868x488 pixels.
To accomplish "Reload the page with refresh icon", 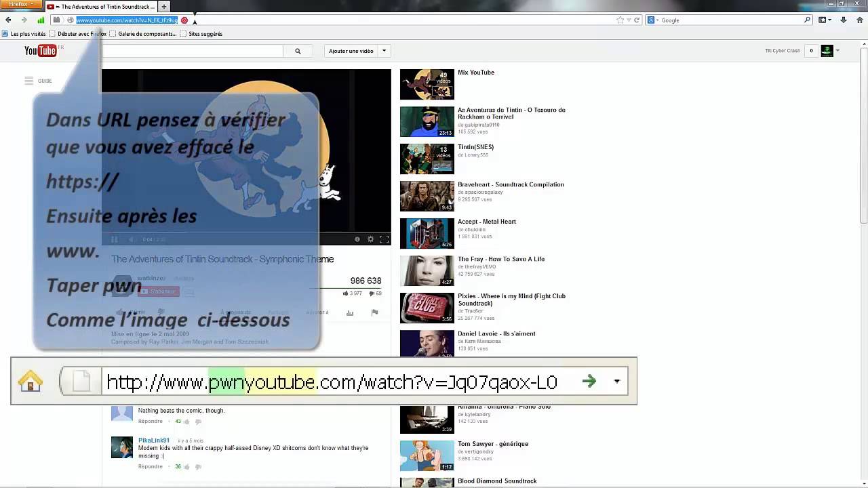I will tap(637, 20).
